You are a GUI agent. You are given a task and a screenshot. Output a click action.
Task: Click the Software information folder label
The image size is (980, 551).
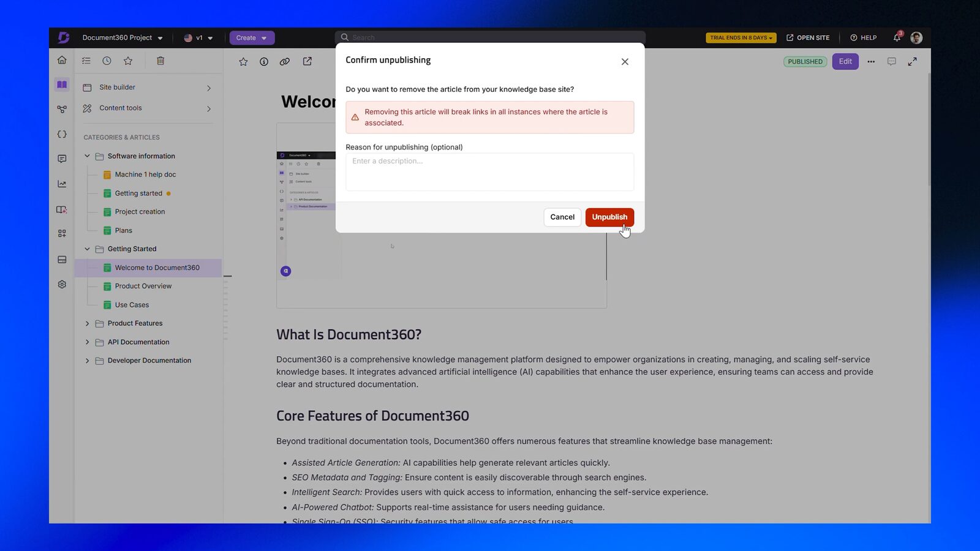(141, 156)
